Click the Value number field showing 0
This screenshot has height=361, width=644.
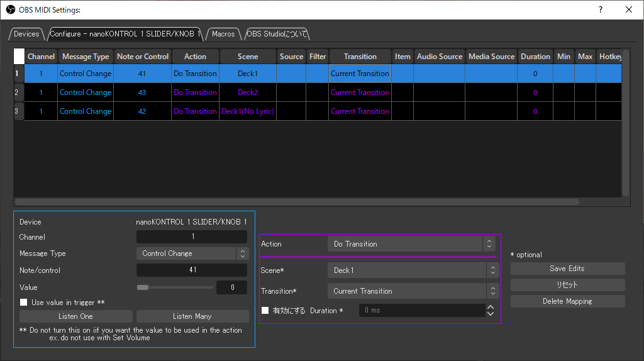[232, 287]
